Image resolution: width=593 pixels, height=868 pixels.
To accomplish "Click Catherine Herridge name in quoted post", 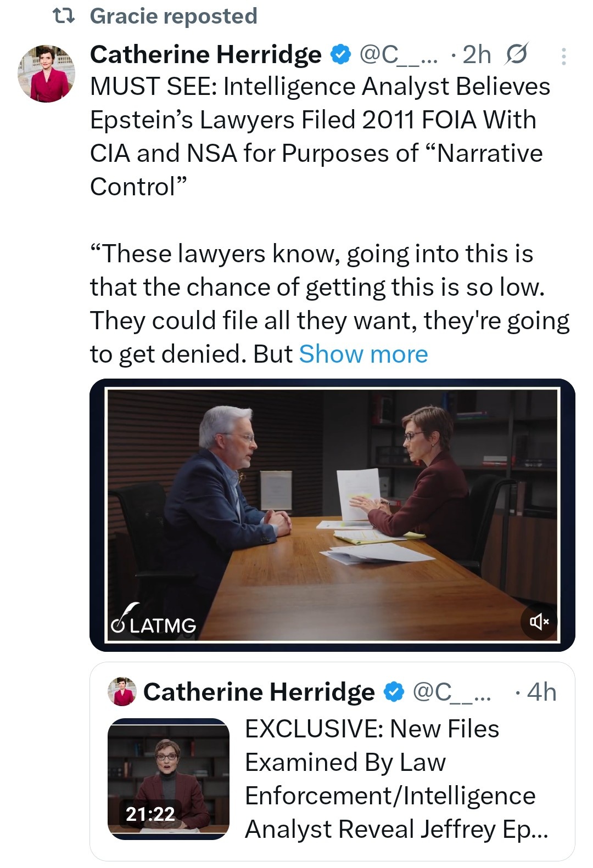I will (x=259, y=692).
